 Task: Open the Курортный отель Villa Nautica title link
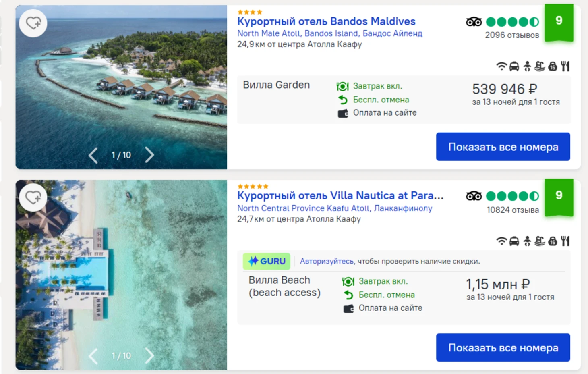(340, 196)
